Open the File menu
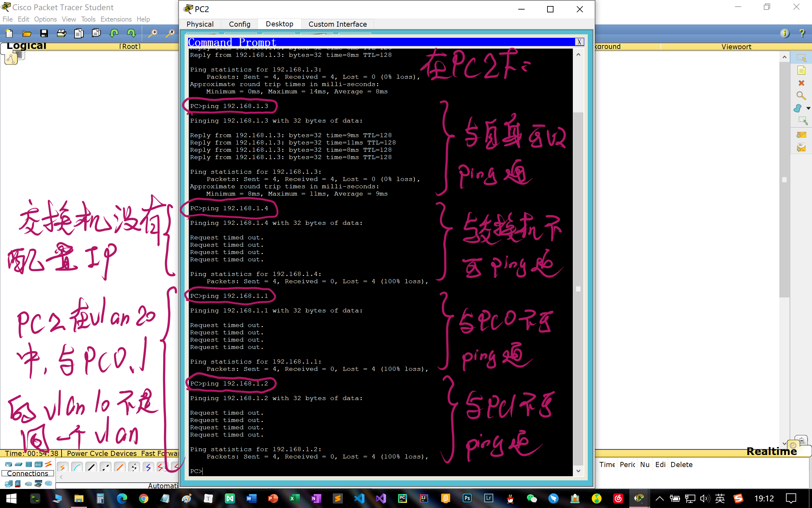The height and width of the screenshot is (508, 812). point(7,19)
